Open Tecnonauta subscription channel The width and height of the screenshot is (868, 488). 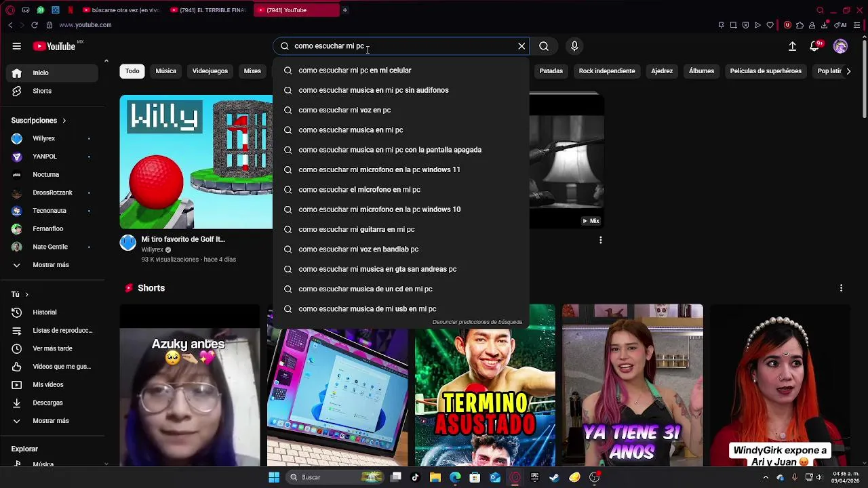point(52,211)
